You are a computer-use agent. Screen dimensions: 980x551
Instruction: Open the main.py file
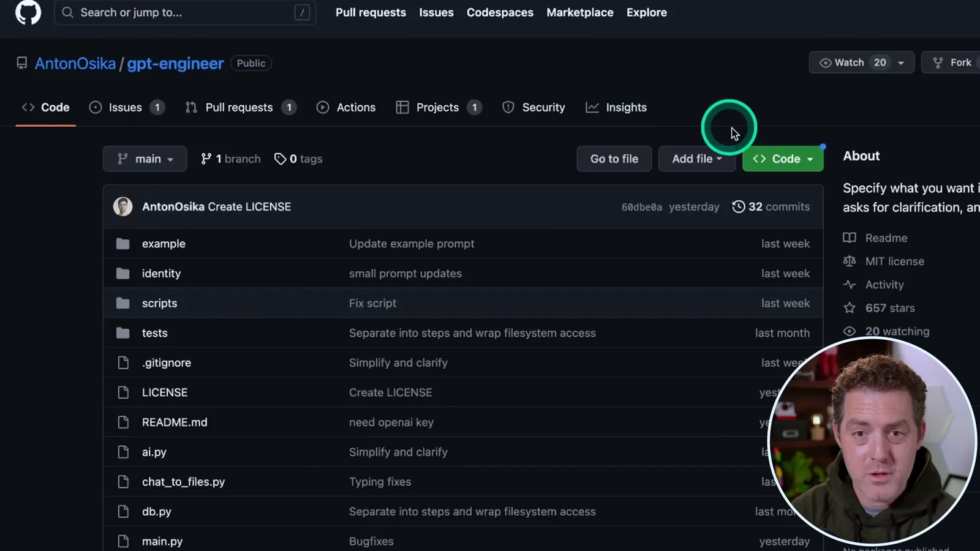(162, 541)
